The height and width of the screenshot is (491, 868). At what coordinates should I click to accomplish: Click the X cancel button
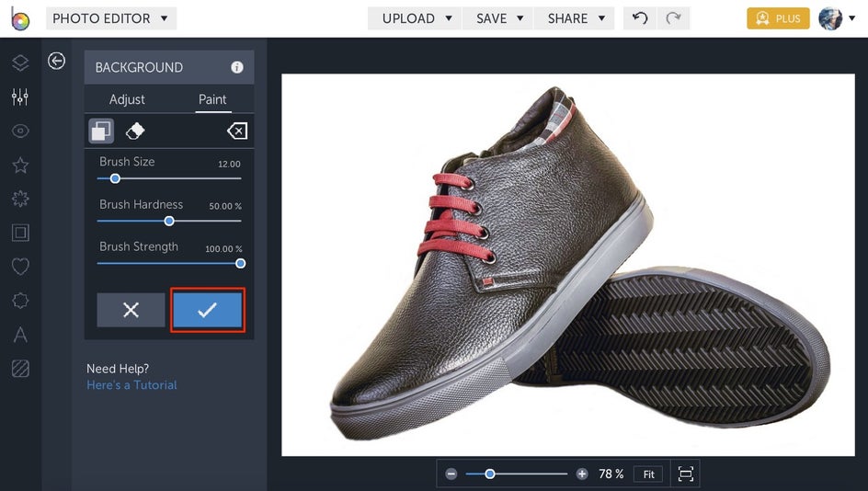pos(131,310)
